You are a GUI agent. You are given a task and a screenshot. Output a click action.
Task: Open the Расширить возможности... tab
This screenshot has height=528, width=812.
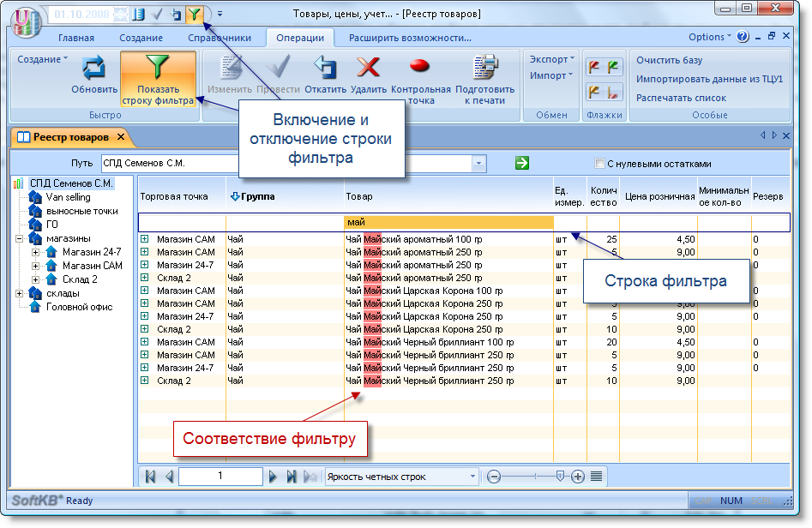(410, 38)
